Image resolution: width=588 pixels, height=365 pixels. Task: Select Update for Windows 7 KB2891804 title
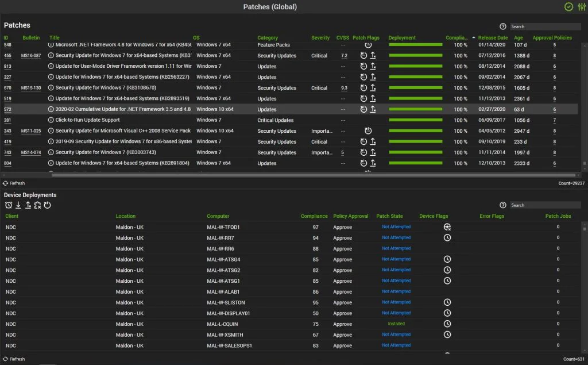(x=122, y=163)
